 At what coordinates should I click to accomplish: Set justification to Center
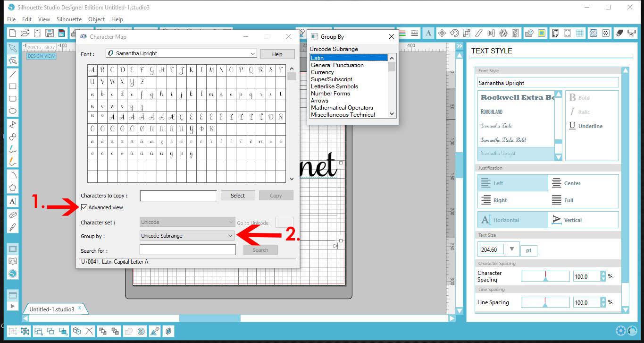tap(583, 183)
